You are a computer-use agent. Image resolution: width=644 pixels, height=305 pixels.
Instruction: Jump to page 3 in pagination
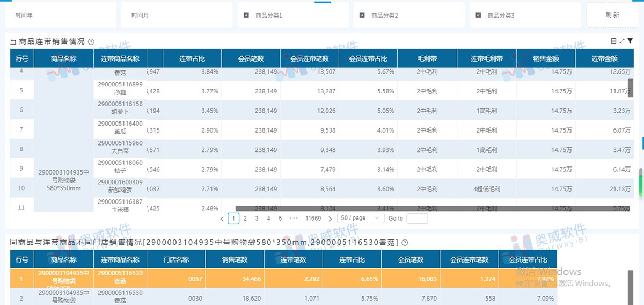click(257, 219)
